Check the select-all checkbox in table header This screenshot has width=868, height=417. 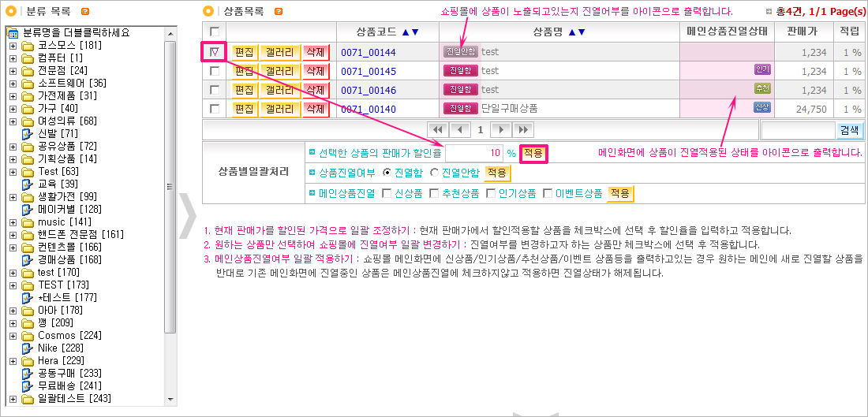[x=215, y=32]
